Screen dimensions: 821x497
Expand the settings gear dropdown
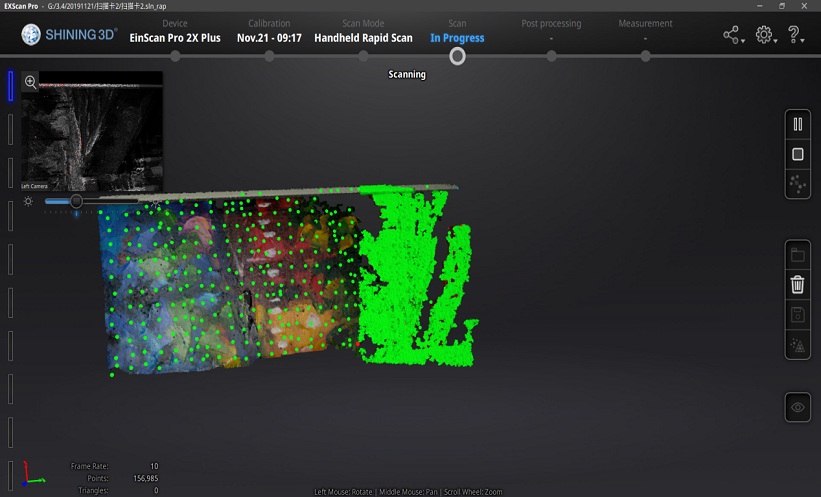coord(765,36)
